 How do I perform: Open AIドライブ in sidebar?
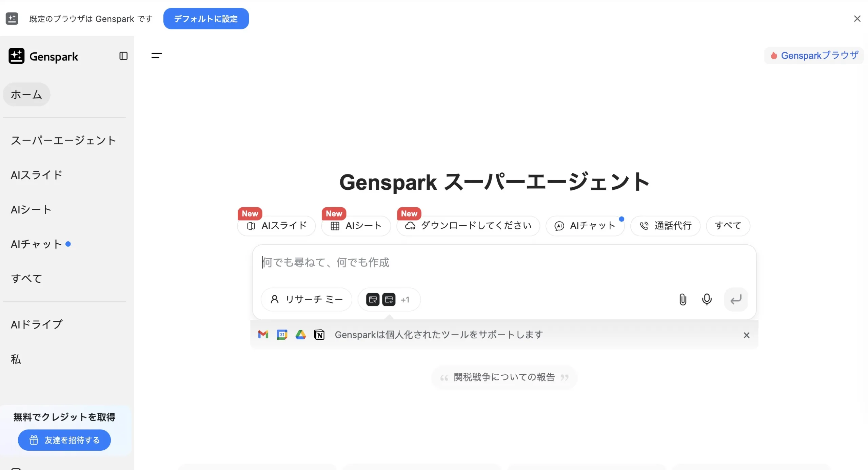click(x=37, y=324)
